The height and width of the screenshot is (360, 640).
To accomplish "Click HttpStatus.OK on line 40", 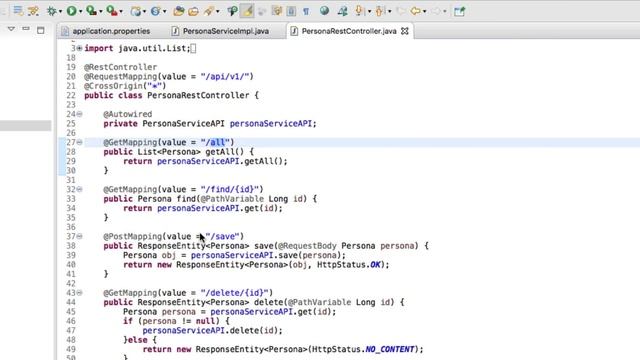I will click(x=349, y=265).
